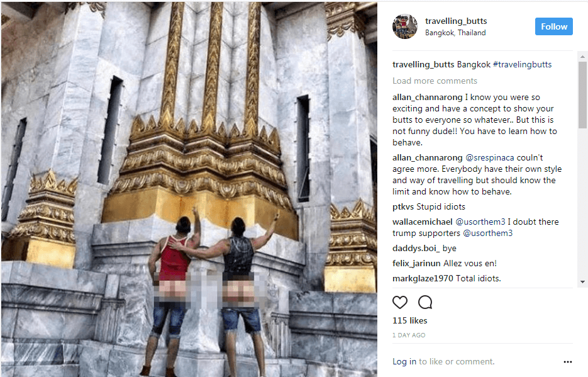The height and width of the screenshot is (377, 588).
Task: Follow the travelling_butts account
Action: click(x=553, y=26)
